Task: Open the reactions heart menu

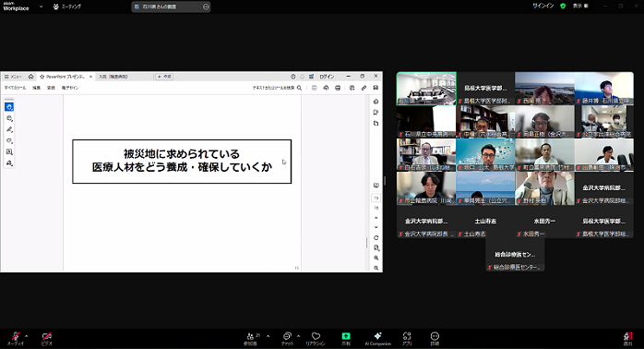Action: pyautogui.click(x=316, y=339)
